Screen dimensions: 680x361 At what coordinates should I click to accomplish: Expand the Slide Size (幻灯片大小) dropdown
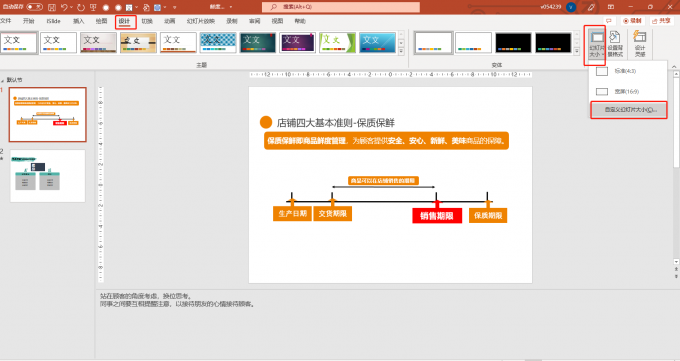(596, 45)
